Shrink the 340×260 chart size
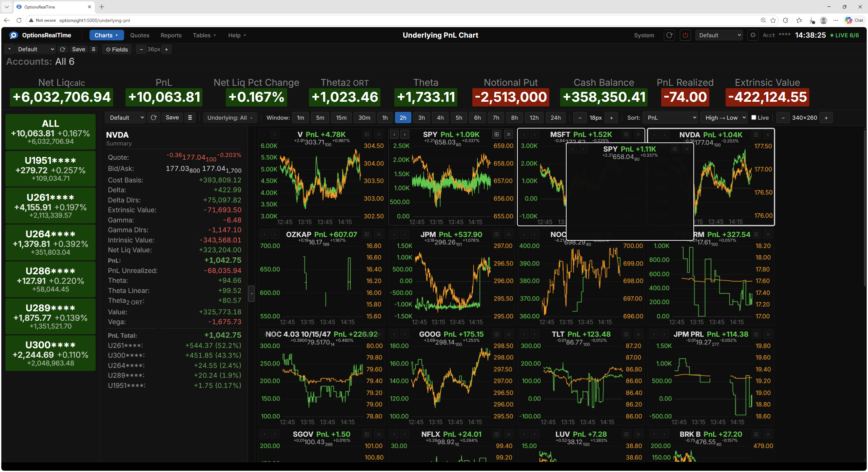The height and width of the screenshot is (472, 868). [x=783, y=118]
